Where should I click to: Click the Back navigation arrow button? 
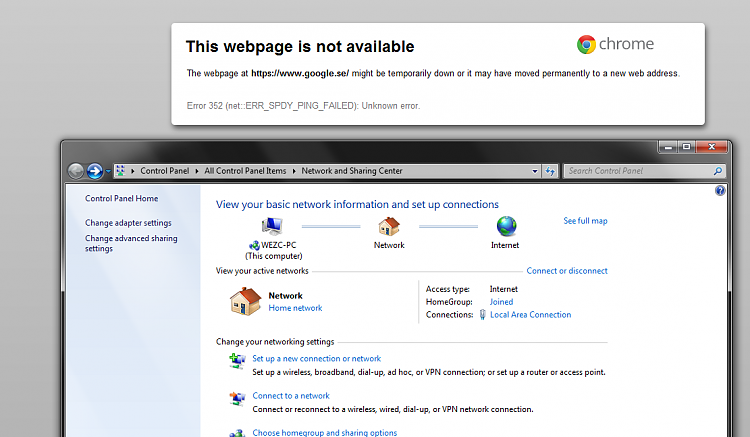coord(76,171)
